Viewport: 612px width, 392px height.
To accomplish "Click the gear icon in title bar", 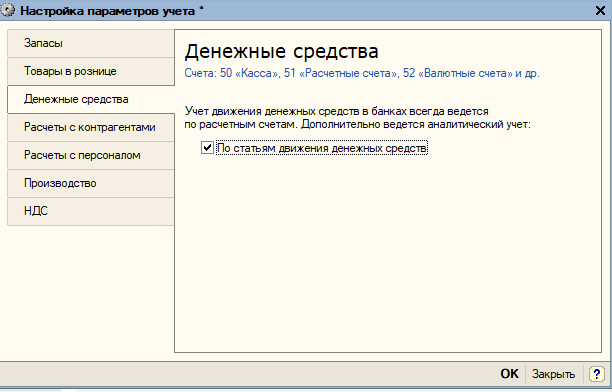I will click(7, 11).
